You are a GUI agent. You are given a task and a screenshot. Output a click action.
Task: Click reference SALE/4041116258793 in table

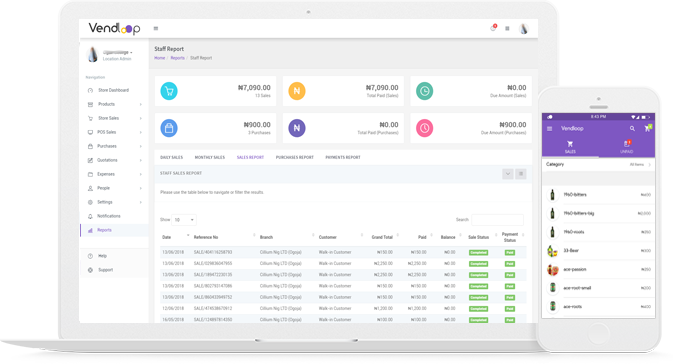[213, 252]
